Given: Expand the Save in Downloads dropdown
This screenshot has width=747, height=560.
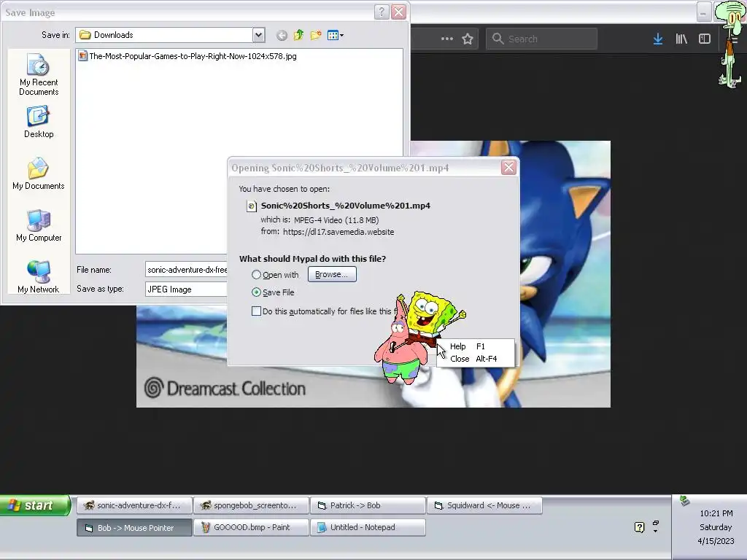Looking at the screenshot, I should pos(259,35).
